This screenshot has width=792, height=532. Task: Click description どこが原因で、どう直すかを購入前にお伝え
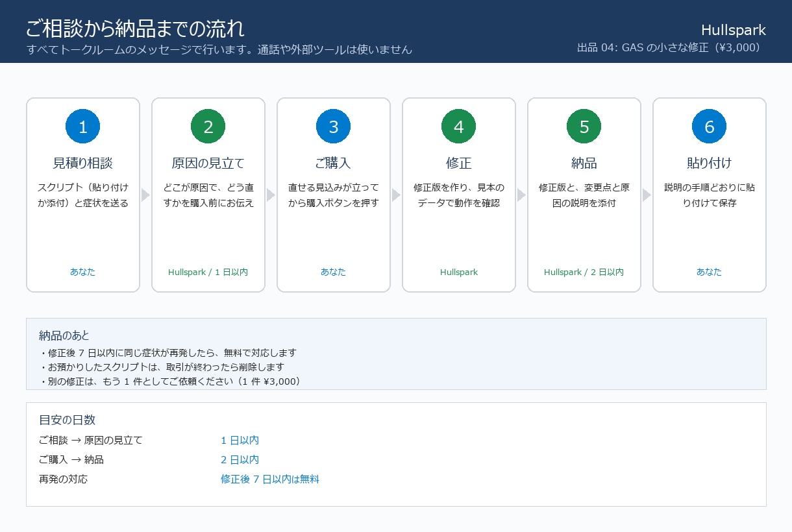(x=208, y=195)
